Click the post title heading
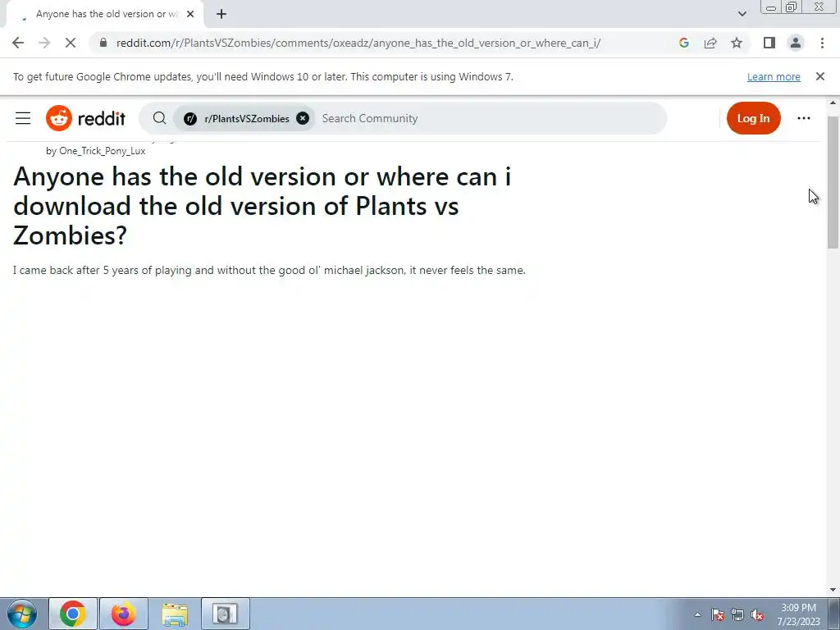Image resolution: width=840 pixels, height=630 pixels. click(x=262, y=206)
